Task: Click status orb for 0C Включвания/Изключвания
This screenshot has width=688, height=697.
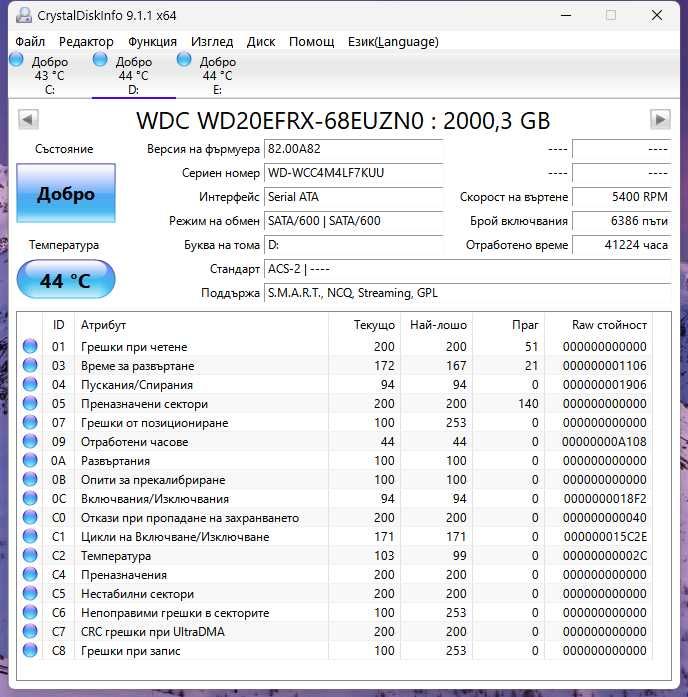Action: (30, 498)
